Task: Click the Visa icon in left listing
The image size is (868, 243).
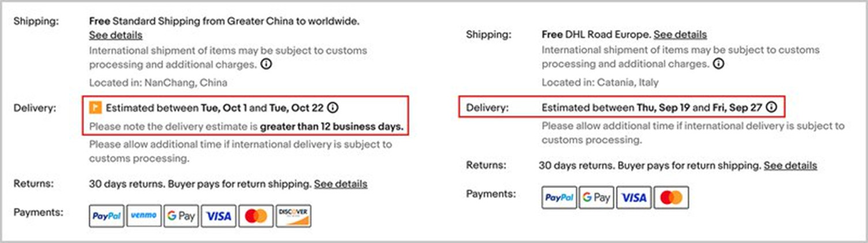Action: coord(219,216)
